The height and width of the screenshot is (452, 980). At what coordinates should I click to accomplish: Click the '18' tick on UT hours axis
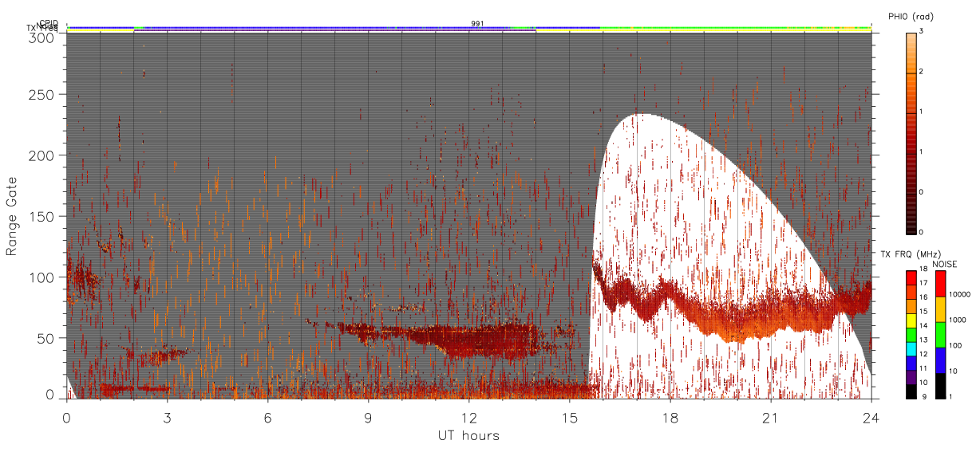click(670, 418)
